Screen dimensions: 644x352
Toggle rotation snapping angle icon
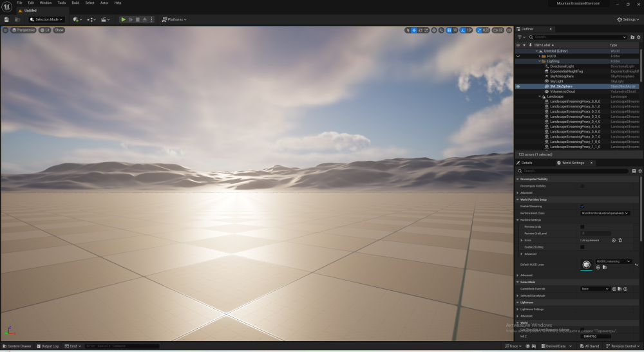point(463,30)
